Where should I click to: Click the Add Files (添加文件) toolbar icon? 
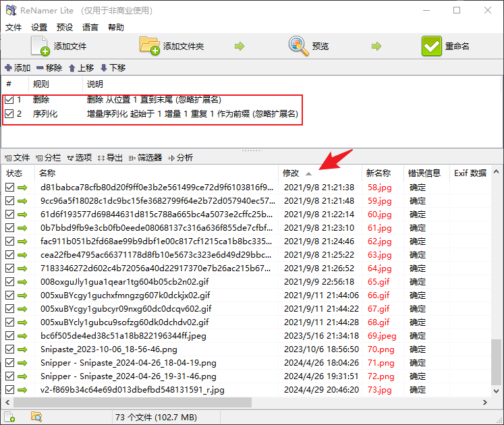(x=40, y=46)
